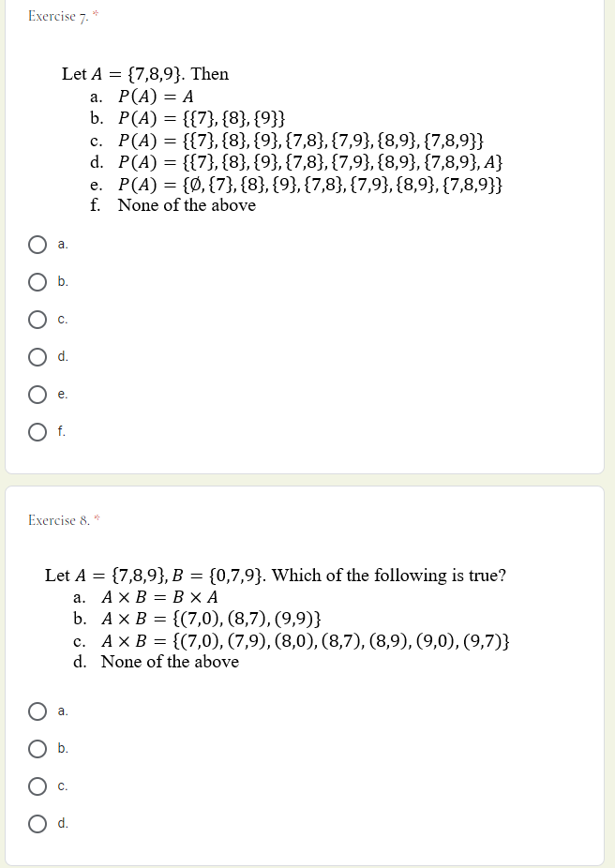
Task: Select radio option a for Exercise 7
Action: (x=37, y=245)
